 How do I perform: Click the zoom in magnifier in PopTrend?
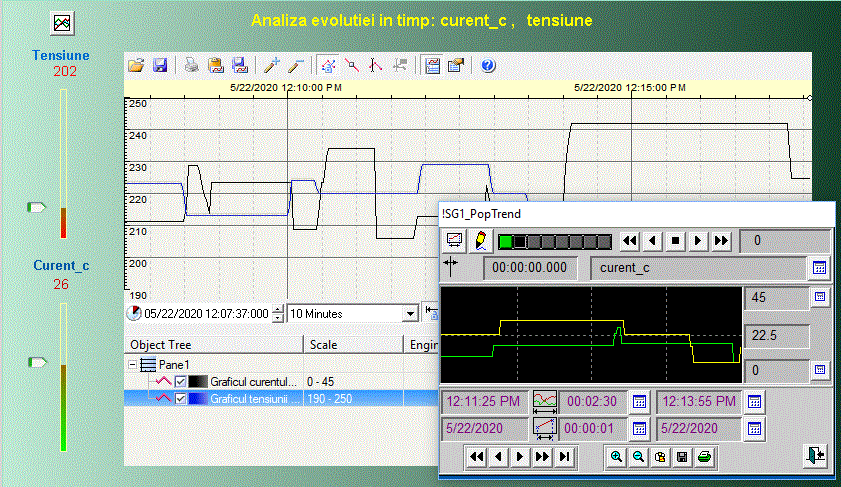tap(617, 456)
